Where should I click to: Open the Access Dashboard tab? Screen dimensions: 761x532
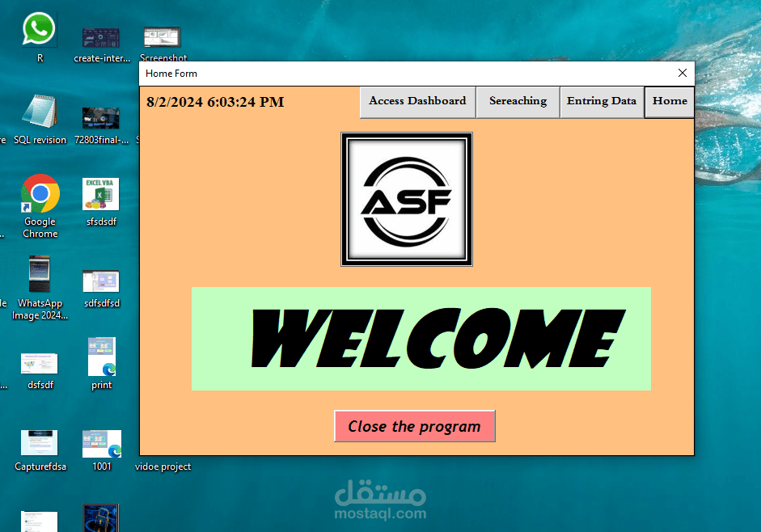(417, 102)
